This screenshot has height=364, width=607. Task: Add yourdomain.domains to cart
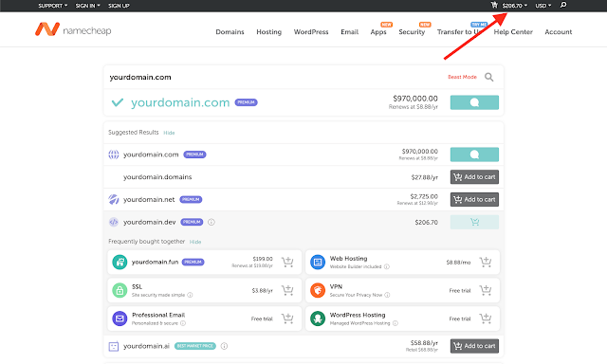coord(474,176)
